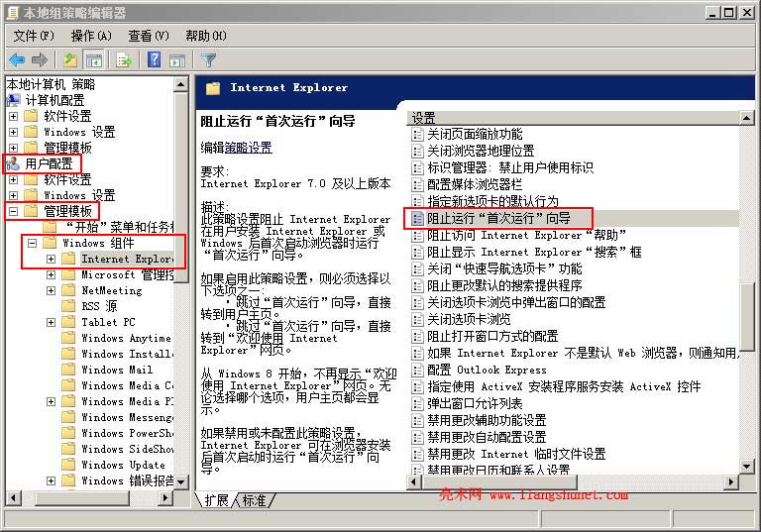Click the 策略设置 edit link
Screen dimensions: 761x532
(249, 148)
